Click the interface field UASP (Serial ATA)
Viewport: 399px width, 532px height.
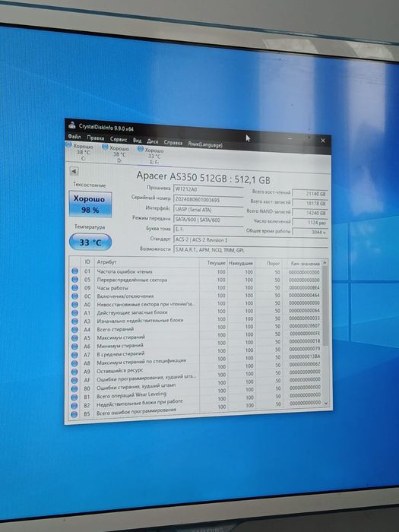pyautogui.click(x=208, y=210)
